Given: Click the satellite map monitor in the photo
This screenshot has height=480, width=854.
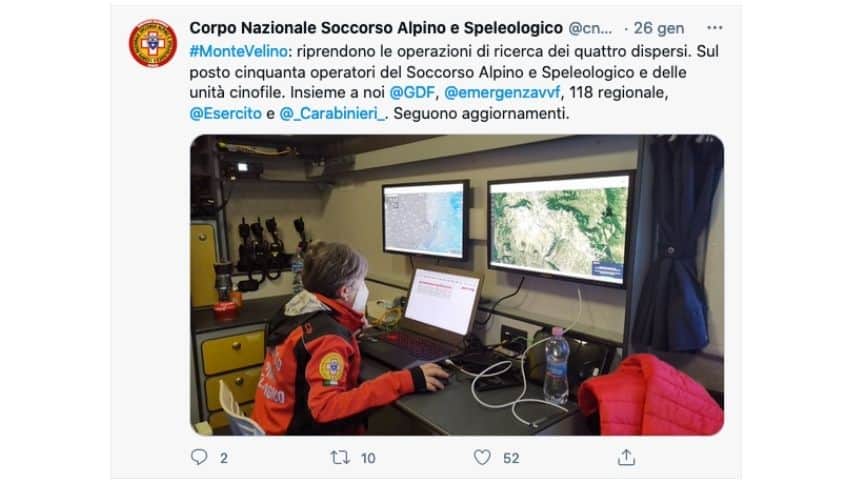Looking at the screenshot, I should pyautogui.click(x=560, y=228).
